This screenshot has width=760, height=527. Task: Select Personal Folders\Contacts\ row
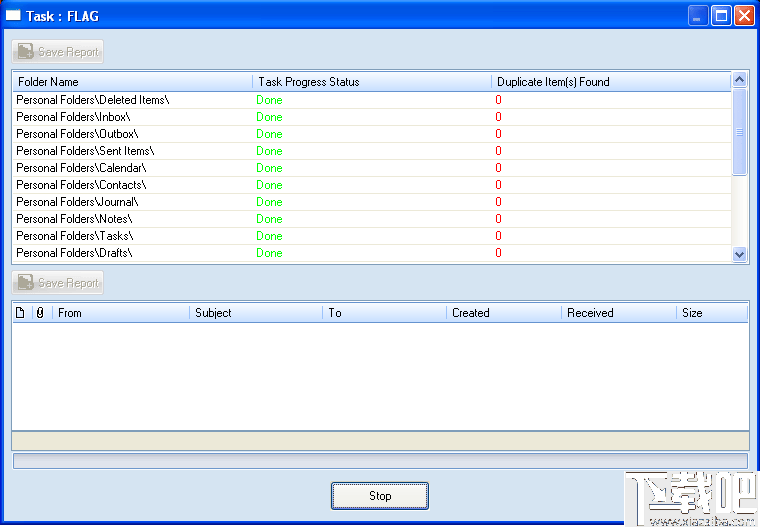point(372,185)
